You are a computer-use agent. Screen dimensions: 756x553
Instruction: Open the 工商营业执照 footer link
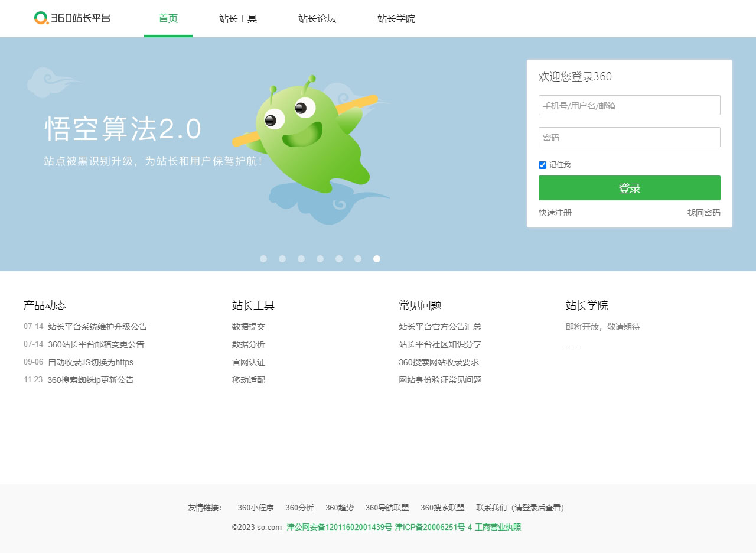[x=498, y=527]
